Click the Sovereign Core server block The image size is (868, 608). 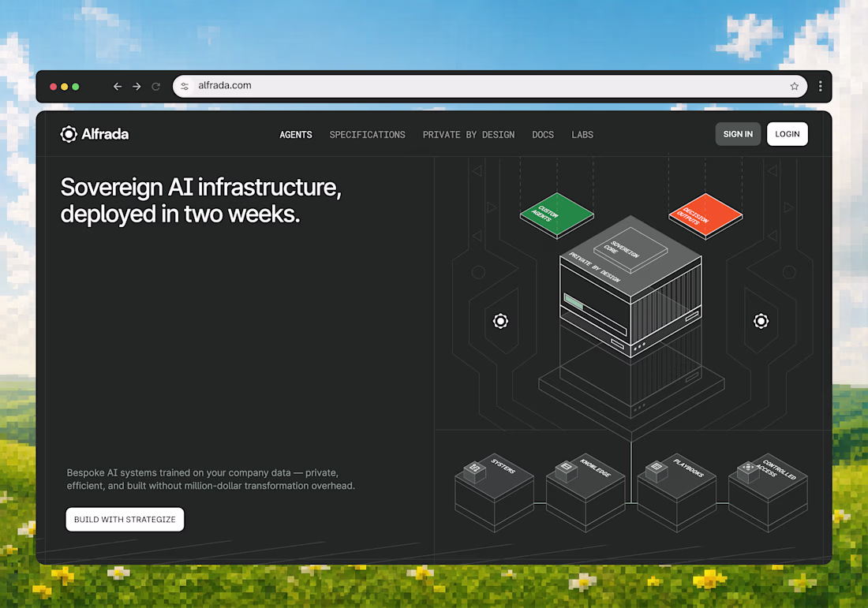(x=630, y=286)
